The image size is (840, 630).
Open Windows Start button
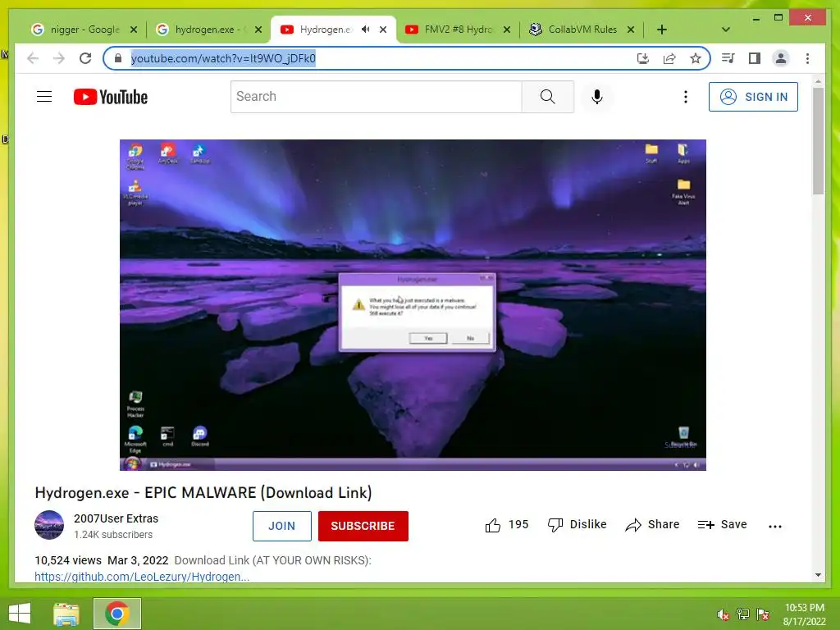click(x=20, y=614)
